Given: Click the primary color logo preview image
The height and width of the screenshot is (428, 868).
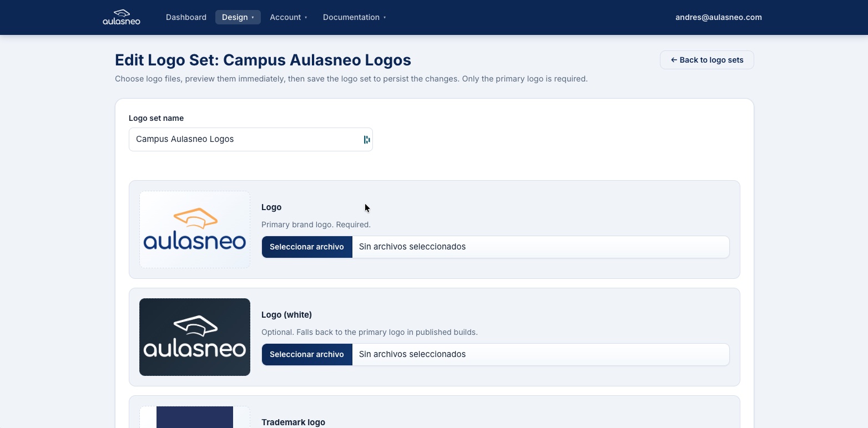Looking at the screenshot, I should [x=195, y=230].
